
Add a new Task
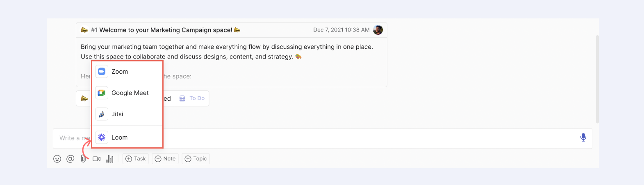pos(136,159)
